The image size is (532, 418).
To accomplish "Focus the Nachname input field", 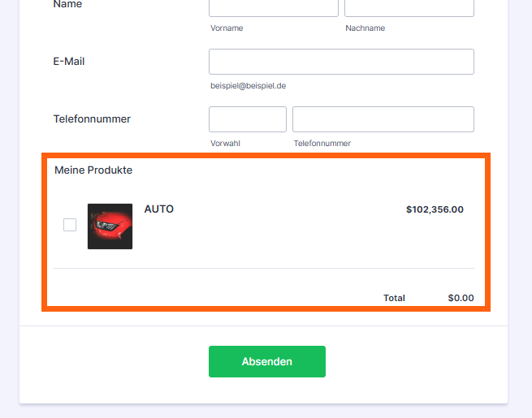I will pyautogui.click(x=409, y=7).
